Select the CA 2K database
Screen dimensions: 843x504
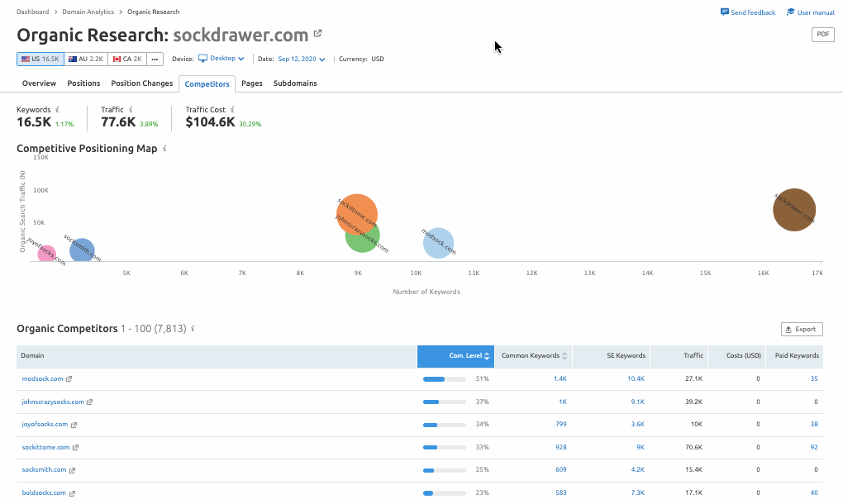127,59
